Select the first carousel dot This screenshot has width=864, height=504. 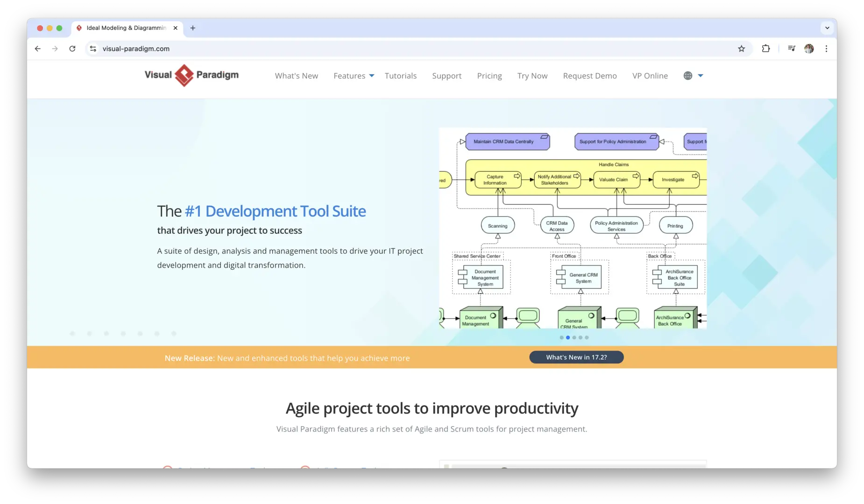pos(561,337)
